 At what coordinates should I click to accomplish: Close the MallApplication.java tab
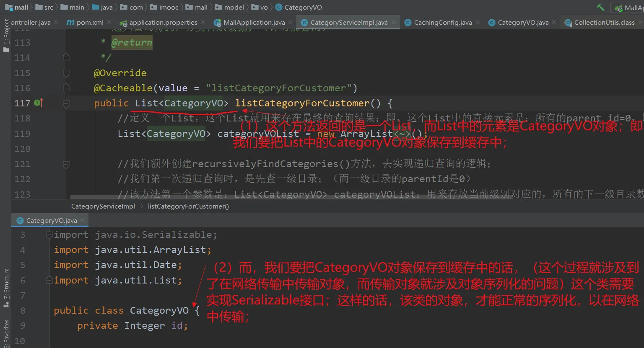[291, 22]
